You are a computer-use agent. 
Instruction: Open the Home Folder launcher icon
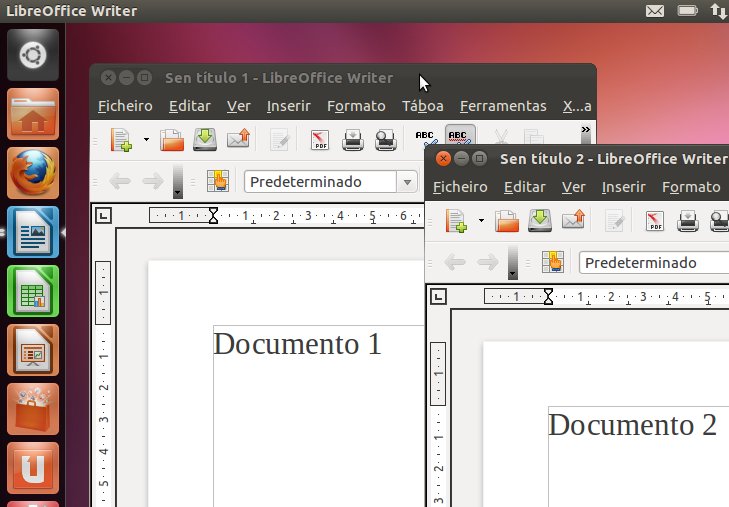(x=33, y=114)
